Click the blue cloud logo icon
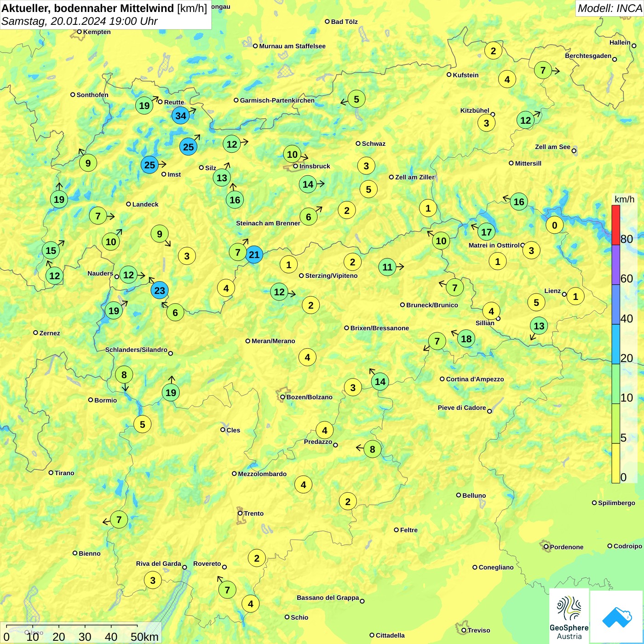The width and height of the screenshot is (644, 644). tap(616, 617)
